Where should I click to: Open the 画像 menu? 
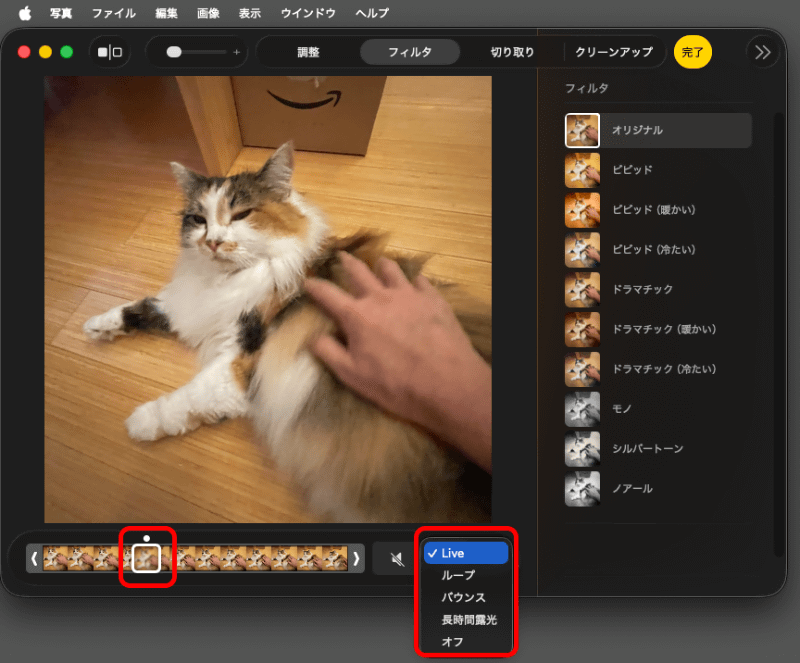coord(208,13)
